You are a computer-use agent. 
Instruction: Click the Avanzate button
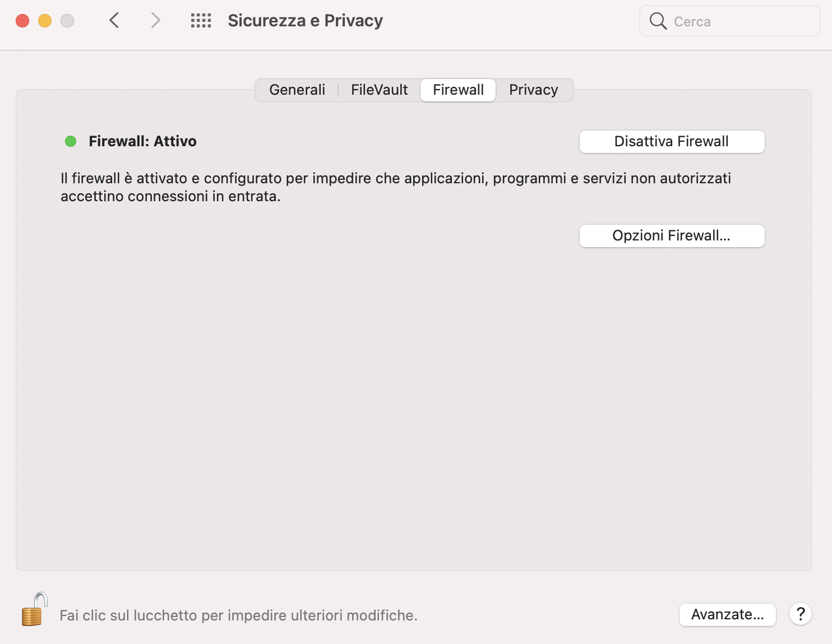pyautogui.click(x=727, y=615)
